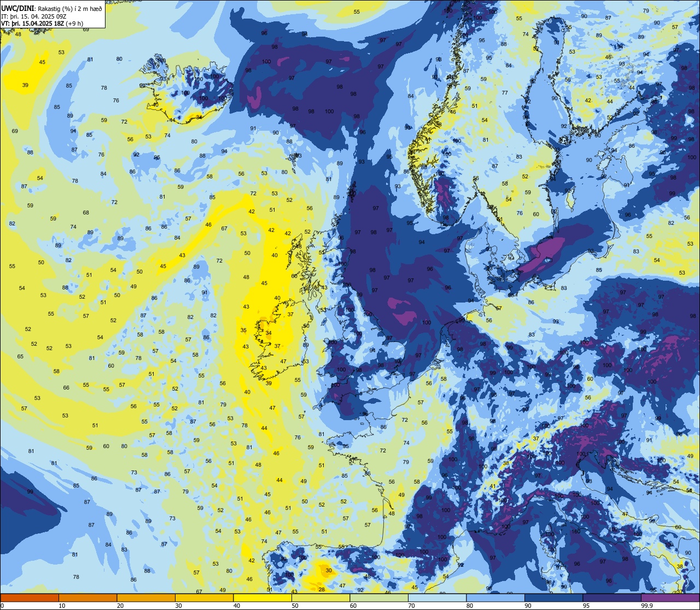
Task: Click the map humidity value "28" over Spain
Action: pyautogui.click(x=322, y=590)
